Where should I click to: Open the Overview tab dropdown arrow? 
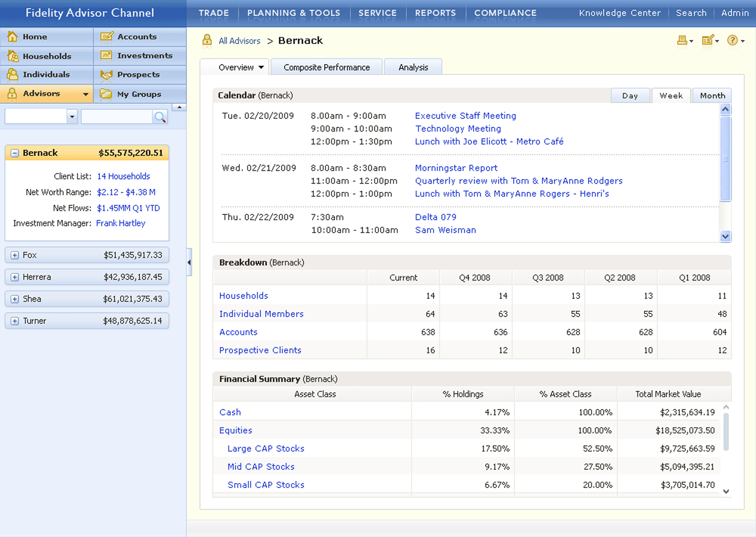(x=261, y=68)
